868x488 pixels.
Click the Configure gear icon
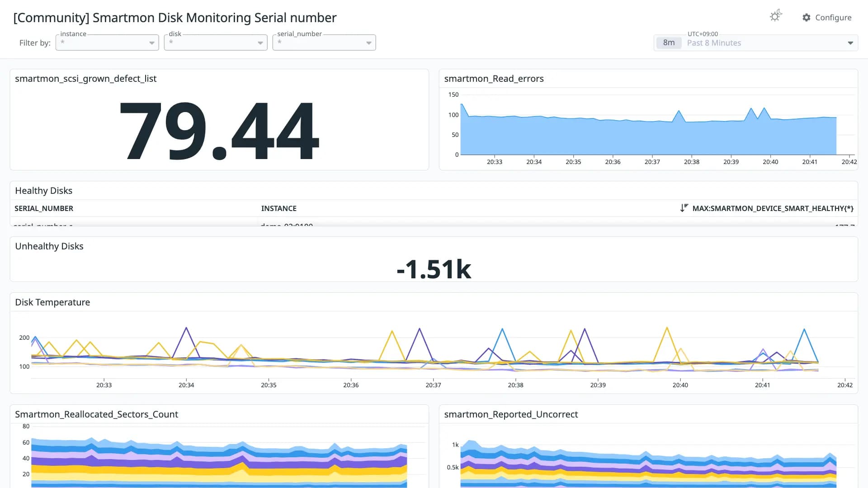pyautogui.click(x=807, y=18)
